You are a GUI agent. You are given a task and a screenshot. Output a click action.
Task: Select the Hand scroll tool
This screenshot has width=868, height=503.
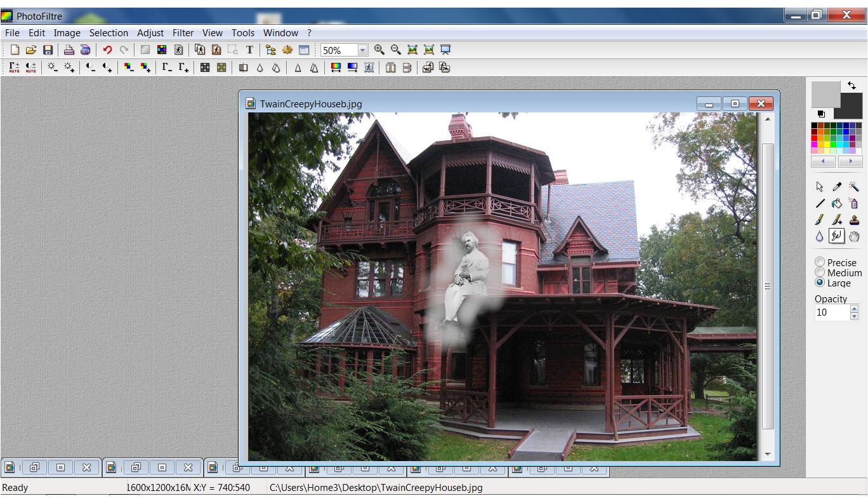click(854, 237)
